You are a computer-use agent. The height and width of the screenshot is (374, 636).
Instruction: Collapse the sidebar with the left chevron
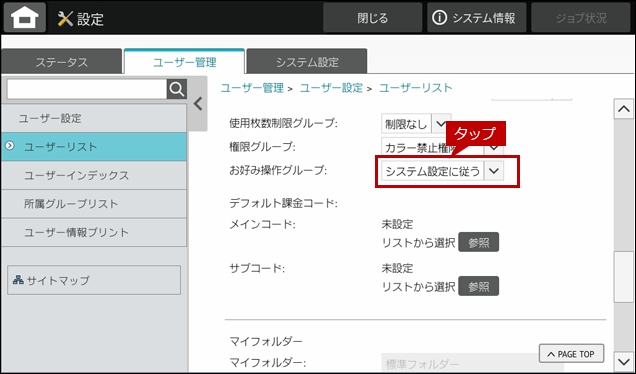198,104
